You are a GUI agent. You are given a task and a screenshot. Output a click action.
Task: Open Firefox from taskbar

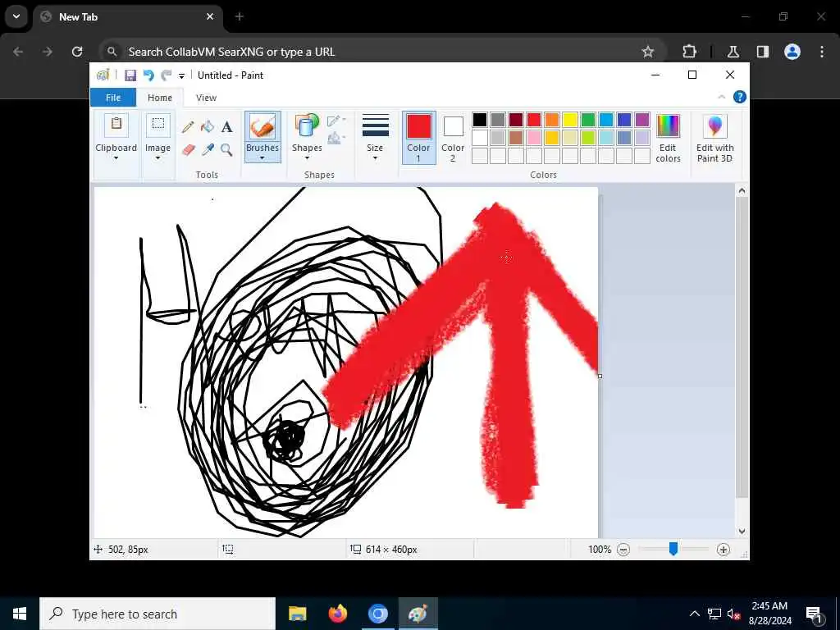337,614
